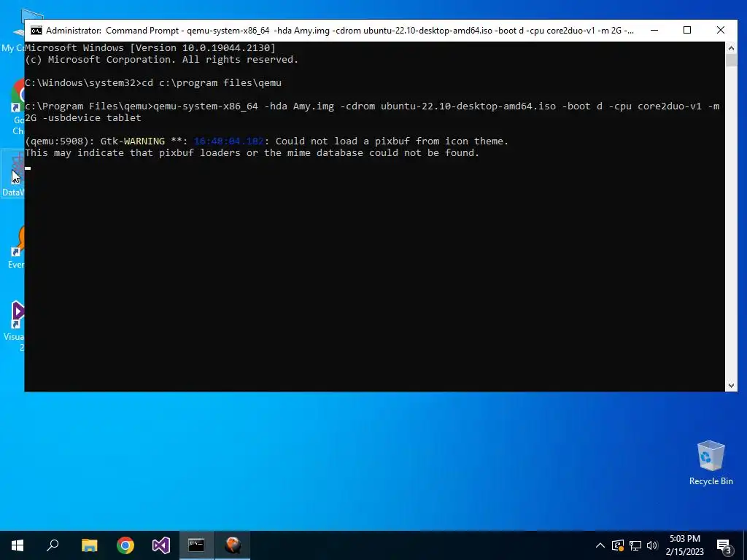
Task: Open taskbar Search magnifier
Action: click(53, 545)
